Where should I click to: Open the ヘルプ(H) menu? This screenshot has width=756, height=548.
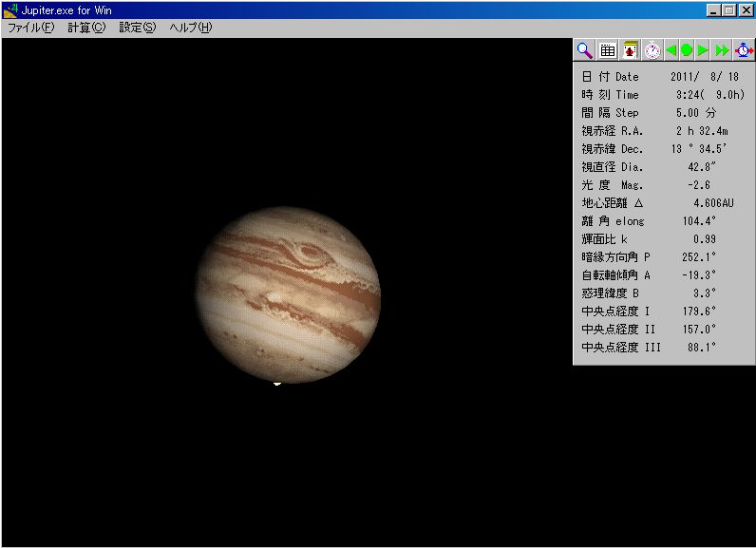(191, 28)
